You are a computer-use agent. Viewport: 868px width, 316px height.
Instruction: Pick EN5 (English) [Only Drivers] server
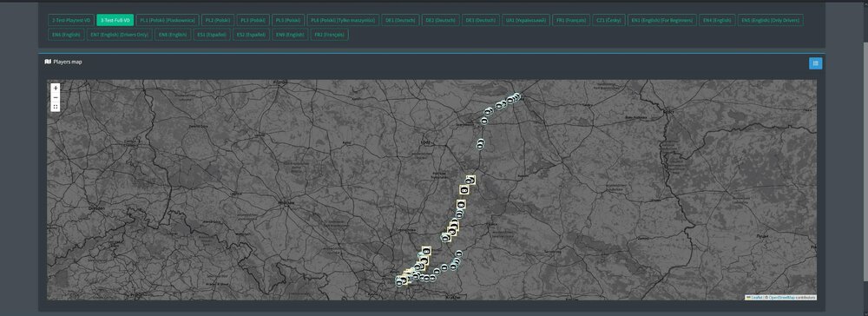770,20
